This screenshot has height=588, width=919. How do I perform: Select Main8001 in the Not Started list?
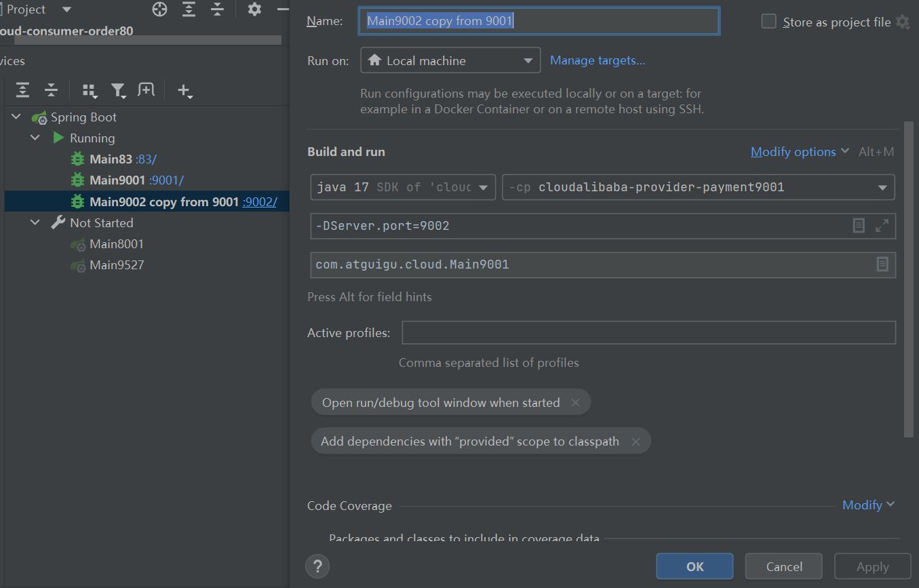click(116, 244)
